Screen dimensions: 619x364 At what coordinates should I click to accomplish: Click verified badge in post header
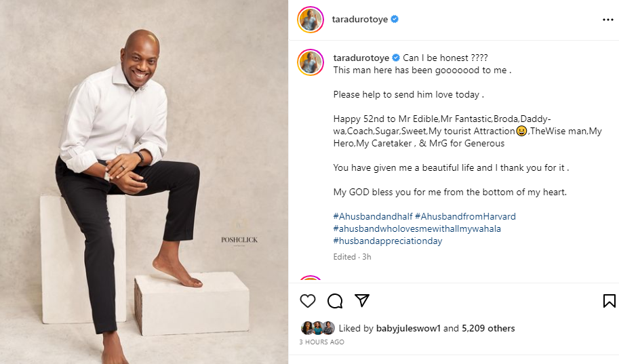tap(395, 20)
